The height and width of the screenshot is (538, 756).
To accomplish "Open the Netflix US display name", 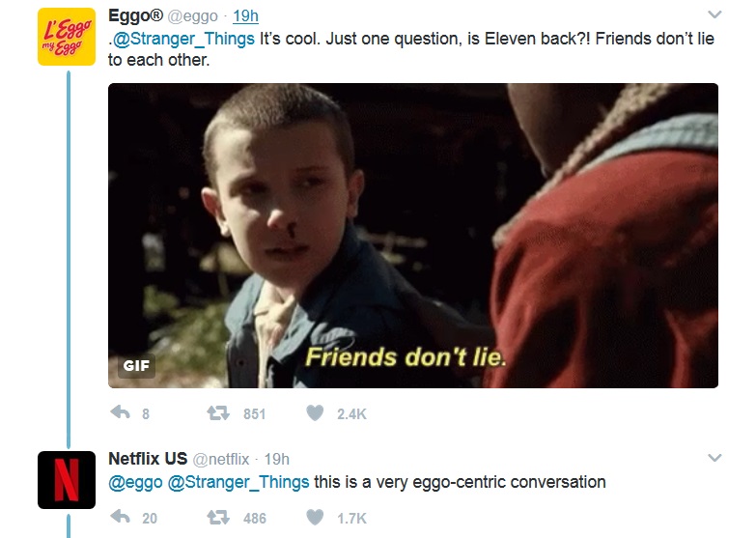I will [148, 459].
